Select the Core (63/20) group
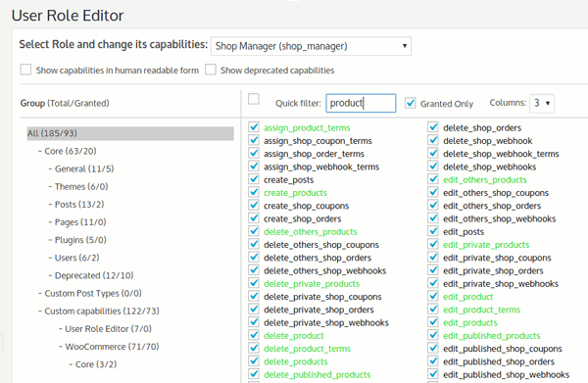The height and width of the screenshot is (383, 588). click(71, 151)
